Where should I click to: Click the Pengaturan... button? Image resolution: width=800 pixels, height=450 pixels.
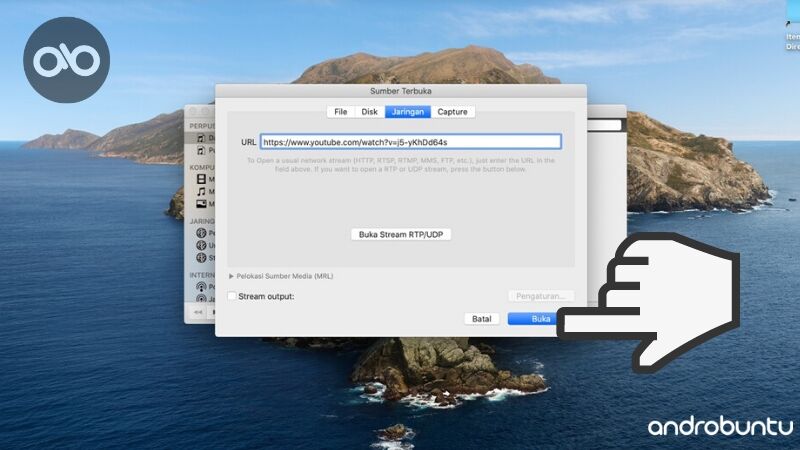(x=541, y=296)
